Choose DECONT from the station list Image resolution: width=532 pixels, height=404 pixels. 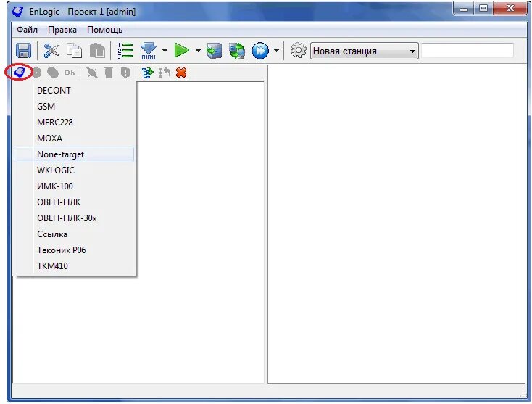(74, 91)
